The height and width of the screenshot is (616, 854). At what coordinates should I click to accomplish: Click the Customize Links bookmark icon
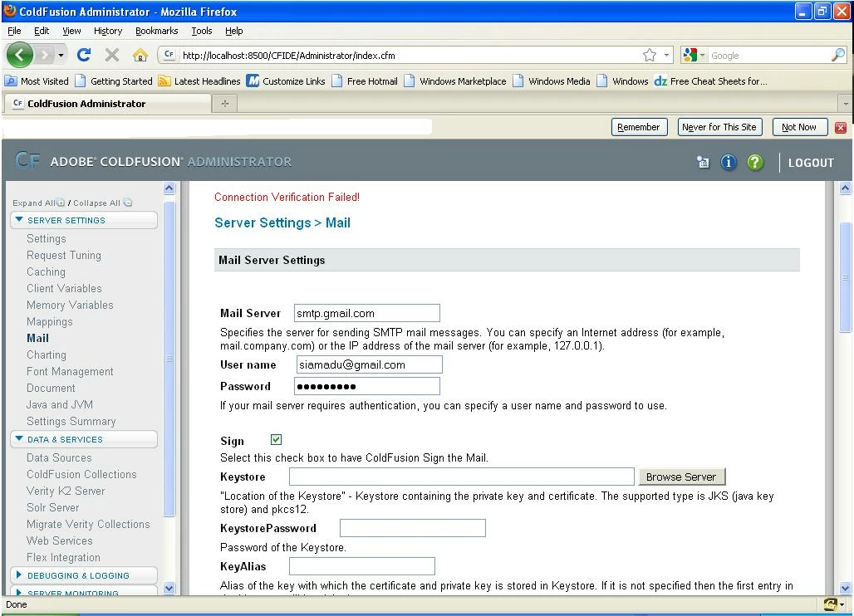coord(253,81)
